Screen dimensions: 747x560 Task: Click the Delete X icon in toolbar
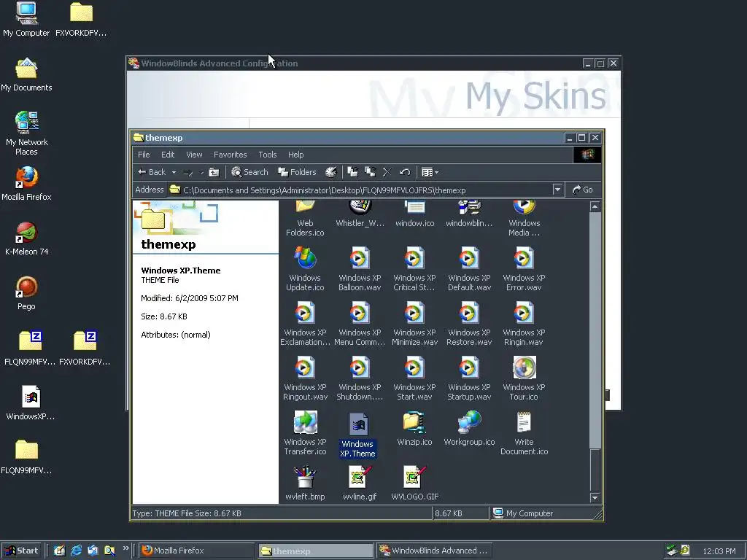[387, 172]
